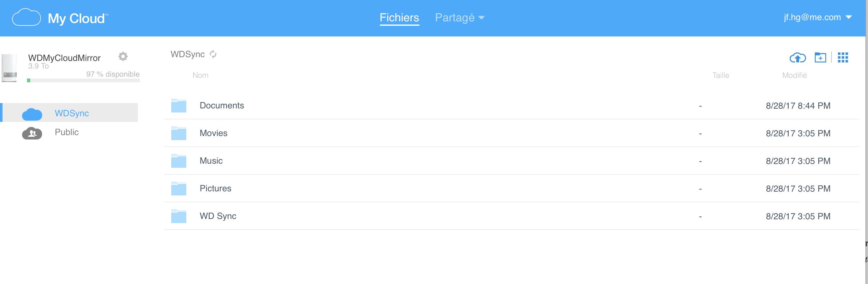
Task: Click the My Cloud logo
Action: 60,18
